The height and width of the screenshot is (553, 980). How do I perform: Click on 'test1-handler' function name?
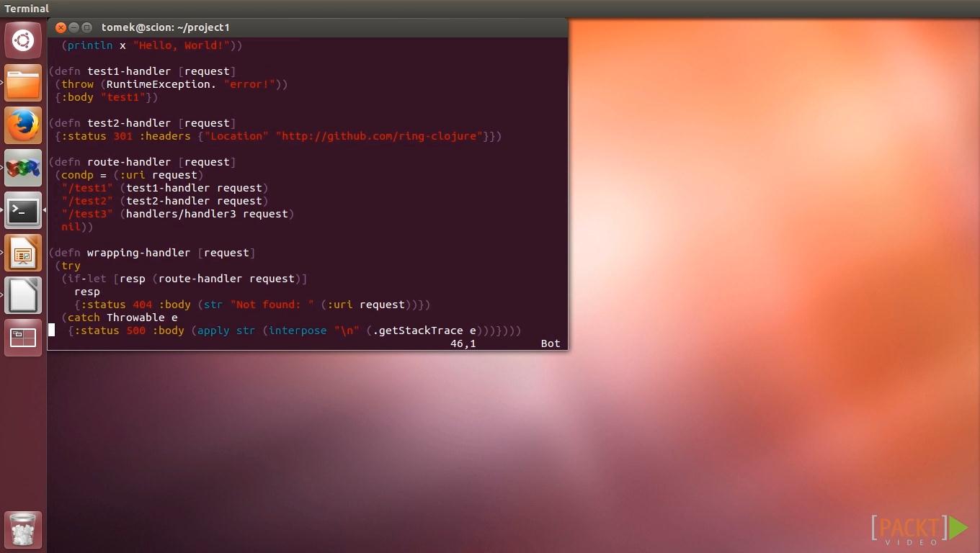click(x=130, y=71)
